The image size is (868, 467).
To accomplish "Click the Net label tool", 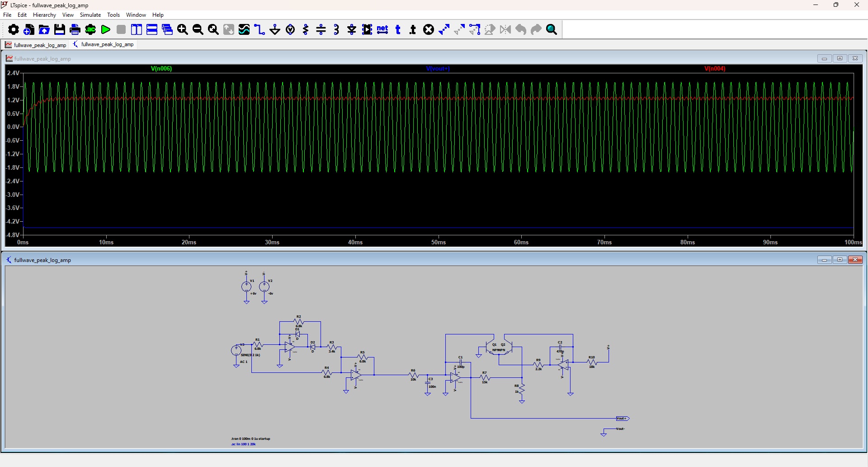I will 382,30.
